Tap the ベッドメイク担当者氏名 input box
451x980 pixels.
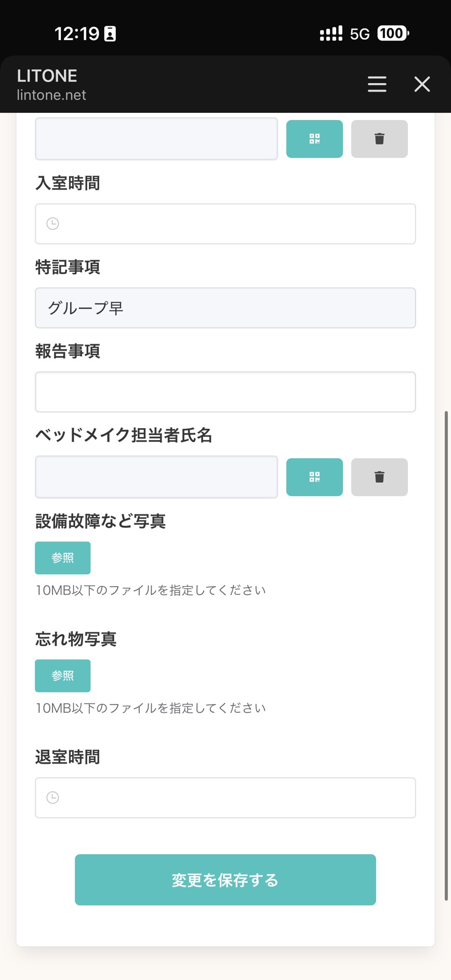156,477
